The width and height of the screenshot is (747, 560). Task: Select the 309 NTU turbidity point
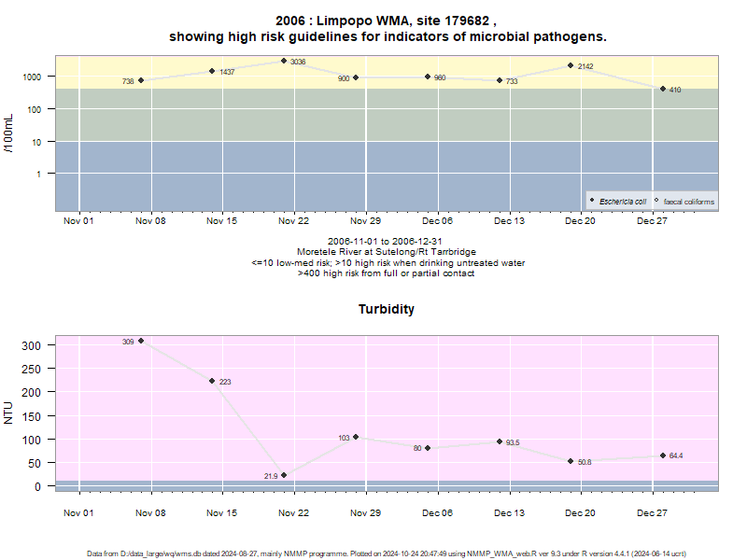click(141, 341)
